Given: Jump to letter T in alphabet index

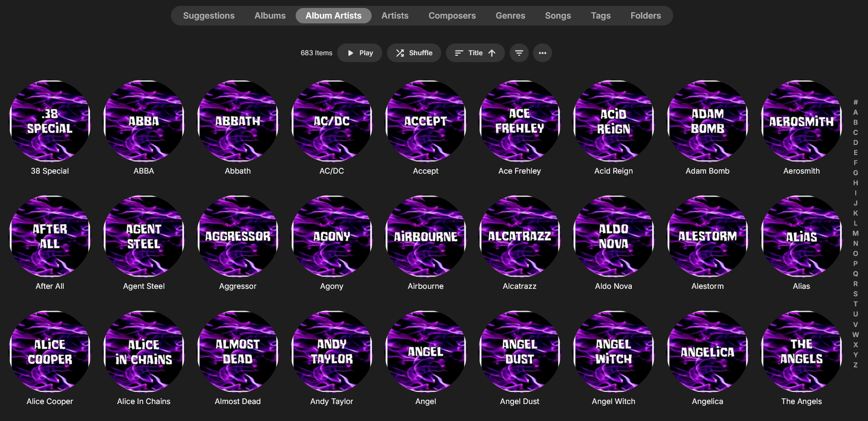Looking at the screenshot, I should 855,304.
